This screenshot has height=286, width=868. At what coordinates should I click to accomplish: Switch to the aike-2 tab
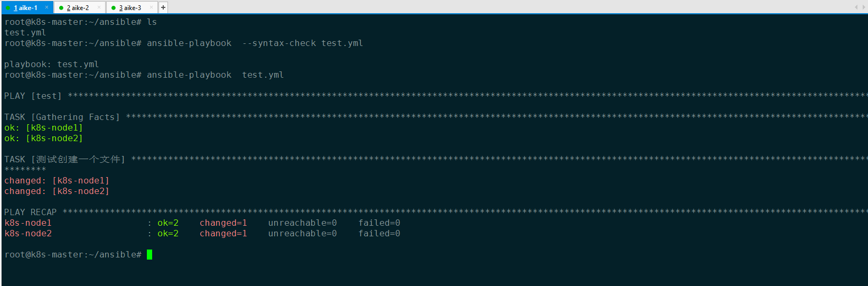click(x=78, y=8)
